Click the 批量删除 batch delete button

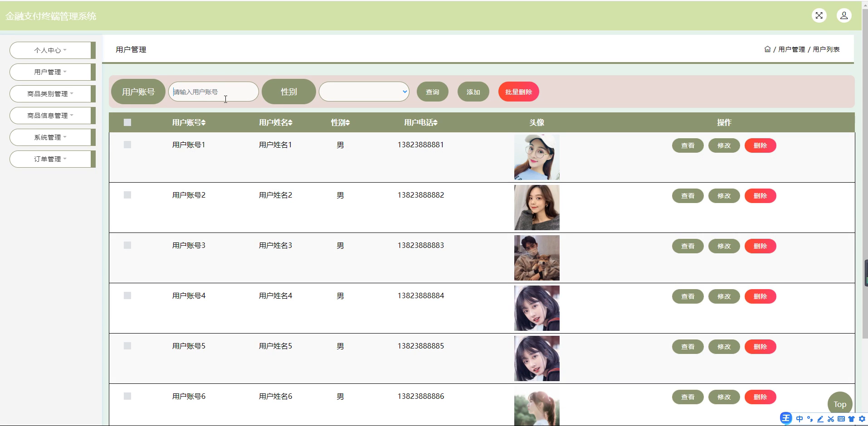point(519,92)
